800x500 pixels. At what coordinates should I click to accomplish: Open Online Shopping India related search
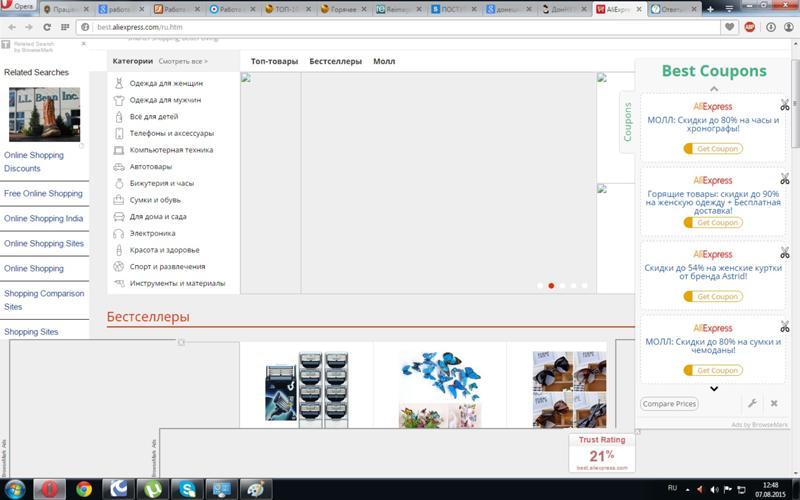coord(43,218)
